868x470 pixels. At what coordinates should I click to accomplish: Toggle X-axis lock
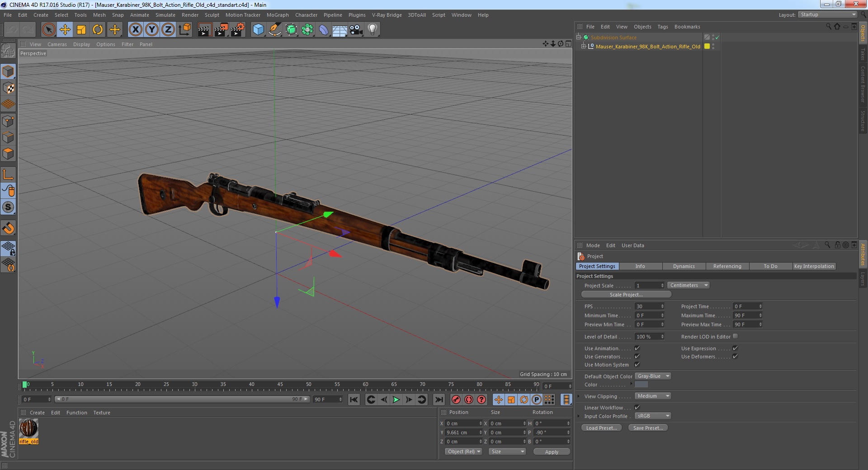coord(135,30)
